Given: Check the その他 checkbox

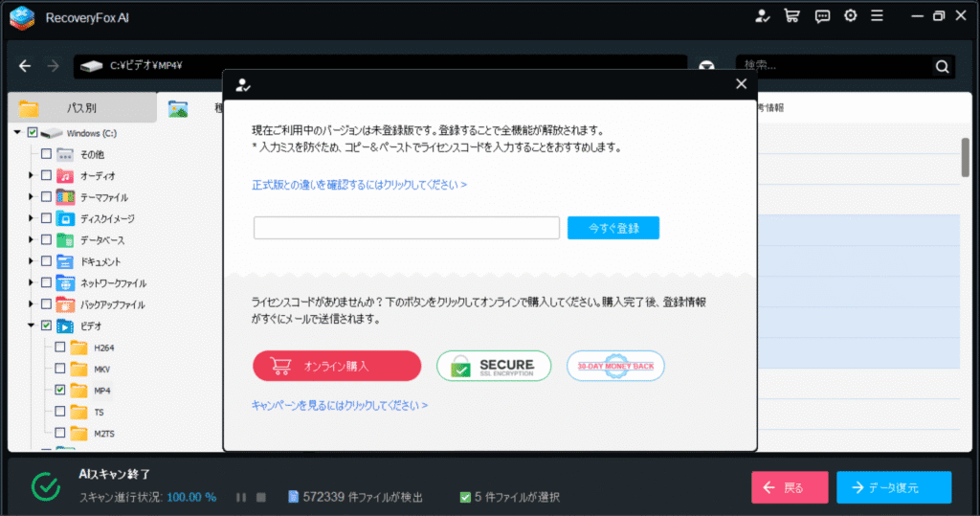Looking at the screenshot, I should [x=46, y=154].
